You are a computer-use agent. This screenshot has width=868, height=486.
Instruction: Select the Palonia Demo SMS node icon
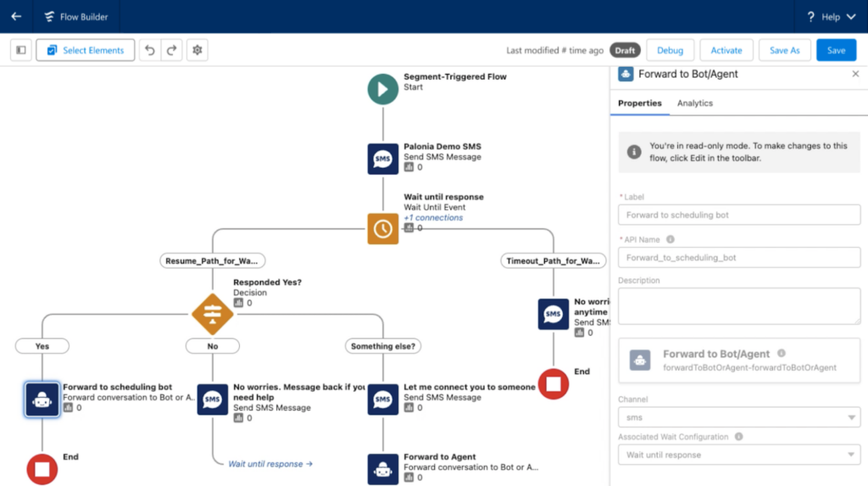[383, 159]
